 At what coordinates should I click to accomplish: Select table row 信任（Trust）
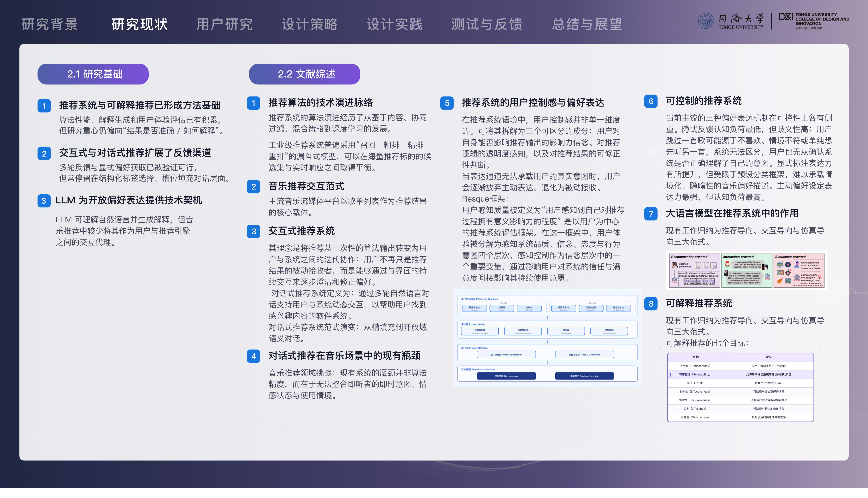(740, 383)
